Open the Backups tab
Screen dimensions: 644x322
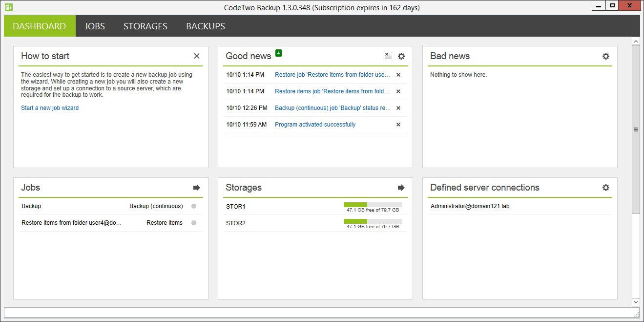pos(206,26)
